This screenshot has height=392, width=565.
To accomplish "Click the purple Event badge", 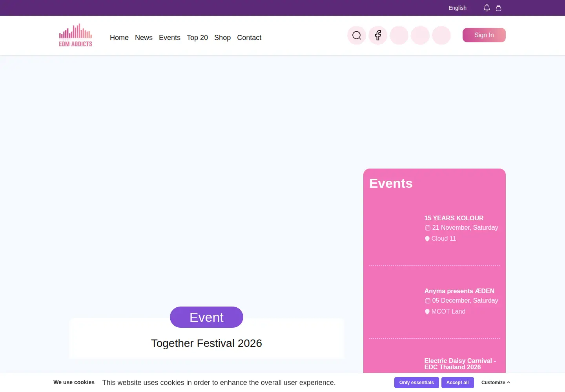I will (x=206, y=317).
